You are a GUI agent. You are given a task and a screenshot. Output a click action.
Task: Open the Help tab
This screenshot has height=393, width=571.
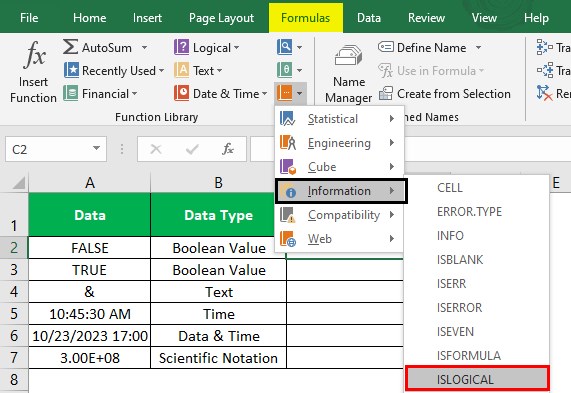pos(536,18)
